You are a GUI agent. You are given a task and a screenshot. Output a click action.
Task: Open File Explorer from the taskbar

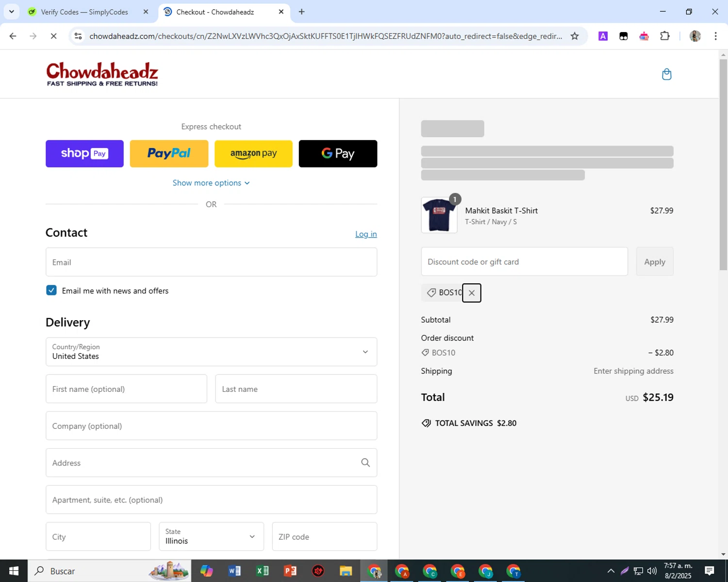(346, 571)
